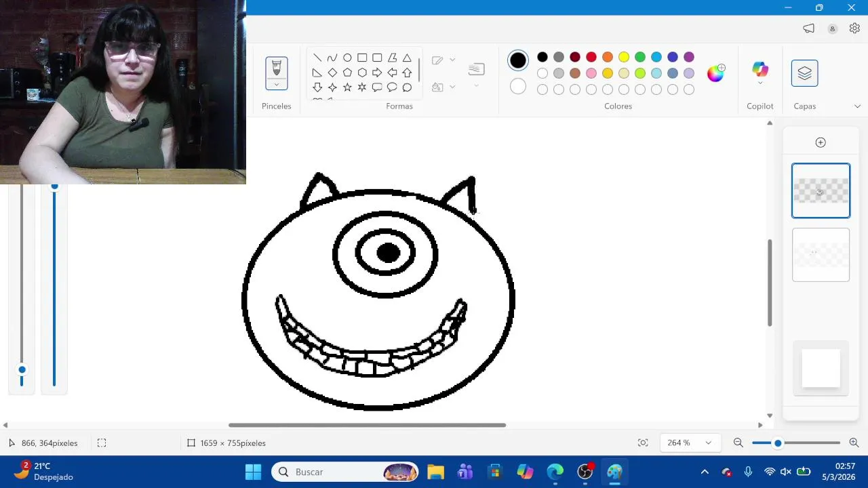Pick the Down arrow shape
Viewport: 868px width, 488px height.
point(317,87)
